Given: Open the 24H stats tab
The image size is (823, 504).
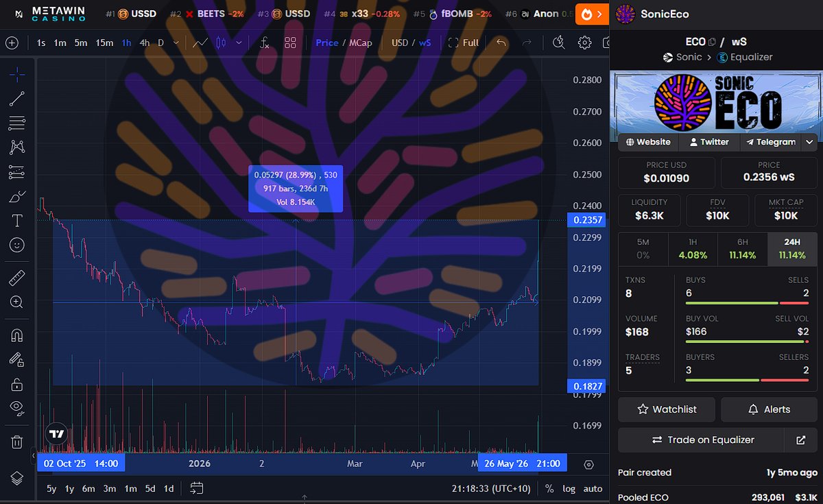Looking at the screenshot, I should [x=791, y=249].
